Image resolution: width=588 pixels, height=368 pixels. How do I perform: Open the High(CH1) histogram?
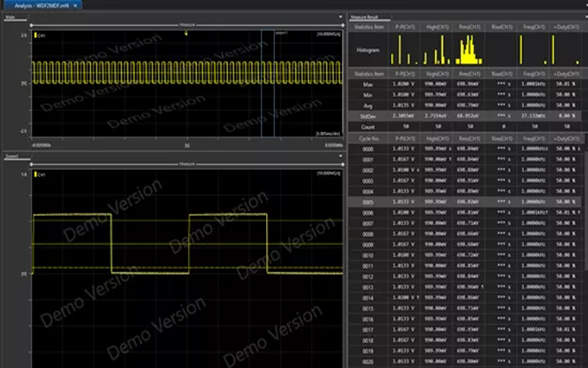click(437, 49)
